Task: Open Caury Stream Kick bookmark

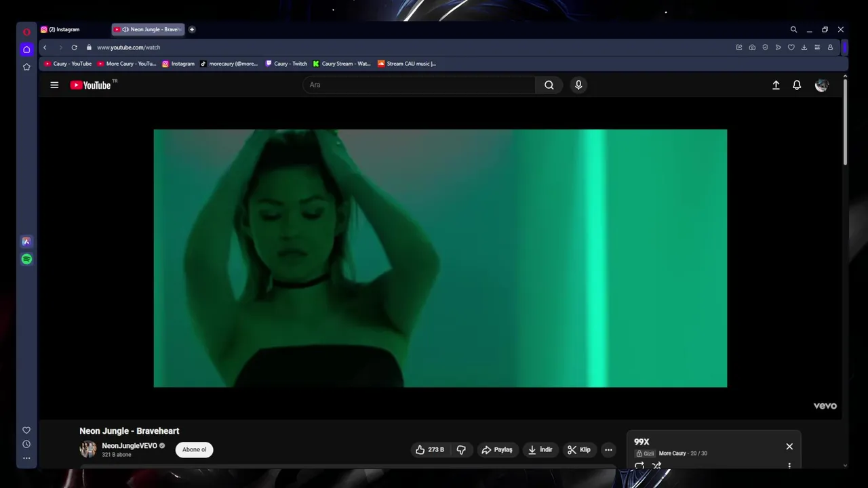Action: (x=342, y=64)
